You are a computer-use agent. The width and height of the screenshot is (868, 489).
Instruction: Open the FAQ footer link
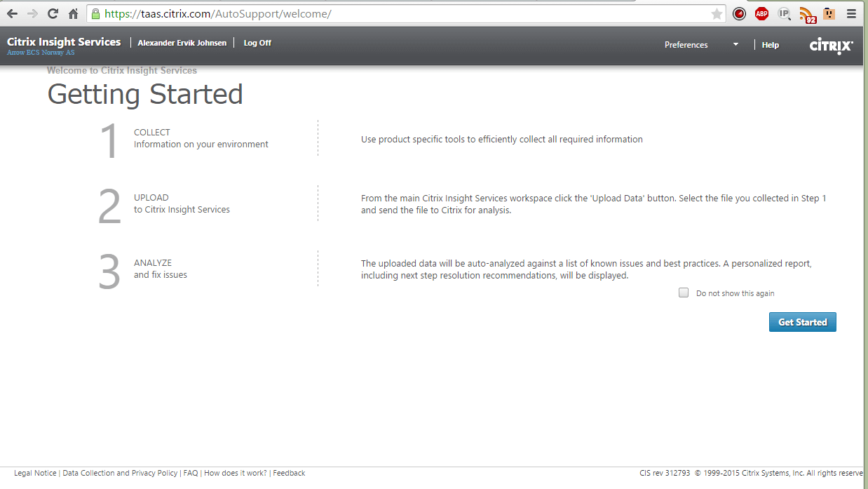point(191,473)
